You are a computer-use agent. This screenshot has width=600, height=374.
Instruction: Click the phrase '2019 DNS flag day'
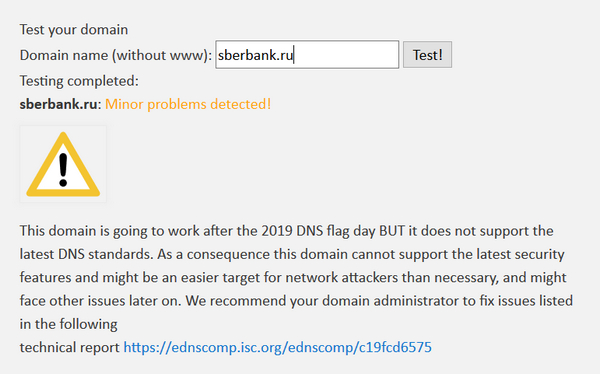pos(318,231)
